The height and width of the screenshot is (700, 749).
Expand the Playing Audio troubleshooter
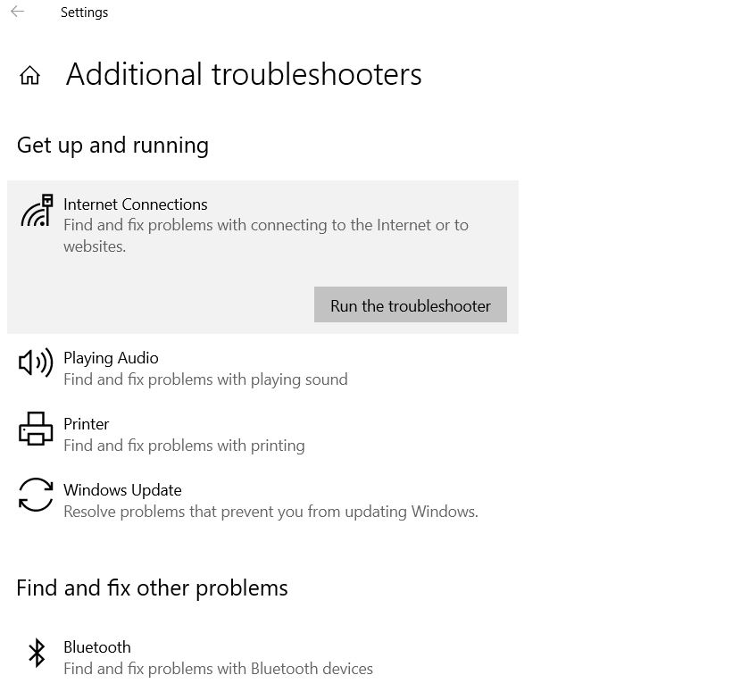click(262, 368)
